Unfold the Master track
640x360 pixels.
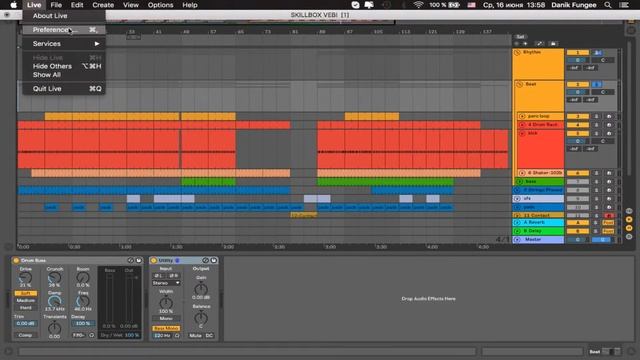517,240
